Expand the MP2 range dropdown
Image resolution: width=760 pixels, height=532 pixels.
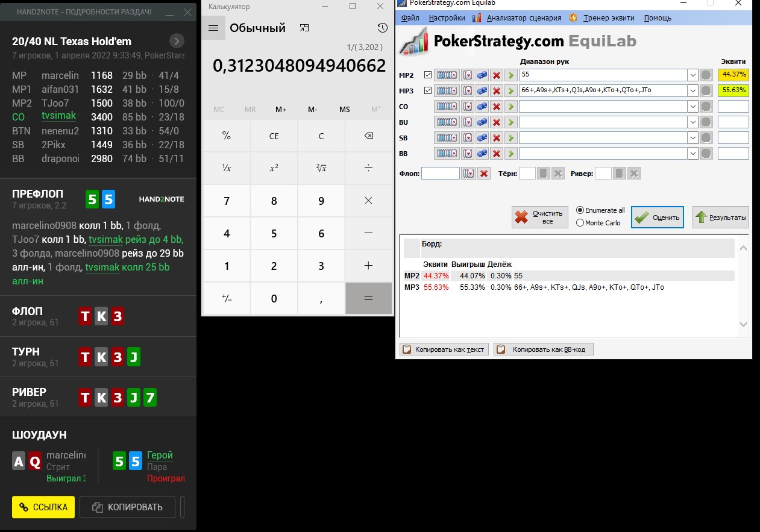point(693,75)
